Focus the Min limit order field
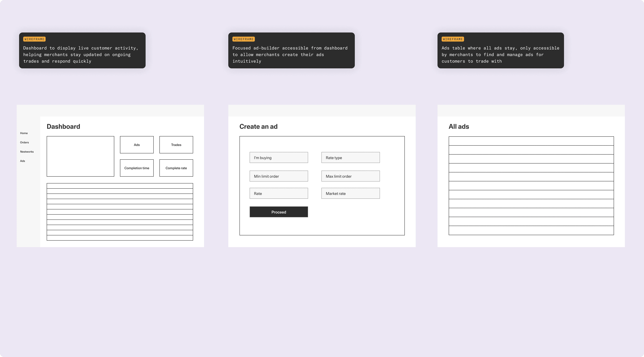644x357 pixels. 279,176
